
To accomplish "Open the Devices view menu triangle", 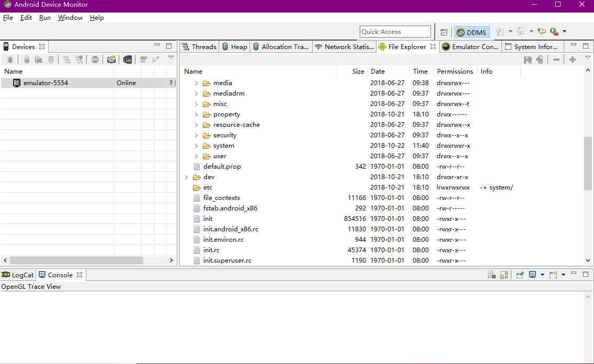I will coord(171,57).
